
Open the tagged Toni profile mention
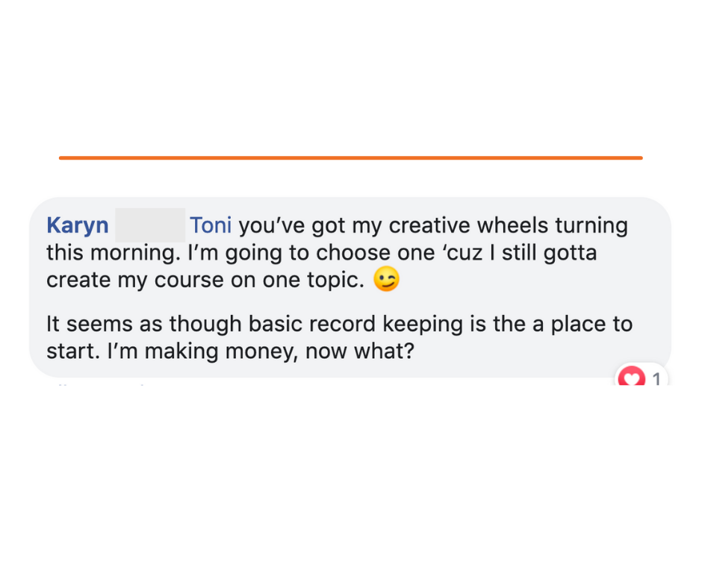pyautogui.click(x=211, y=225)
